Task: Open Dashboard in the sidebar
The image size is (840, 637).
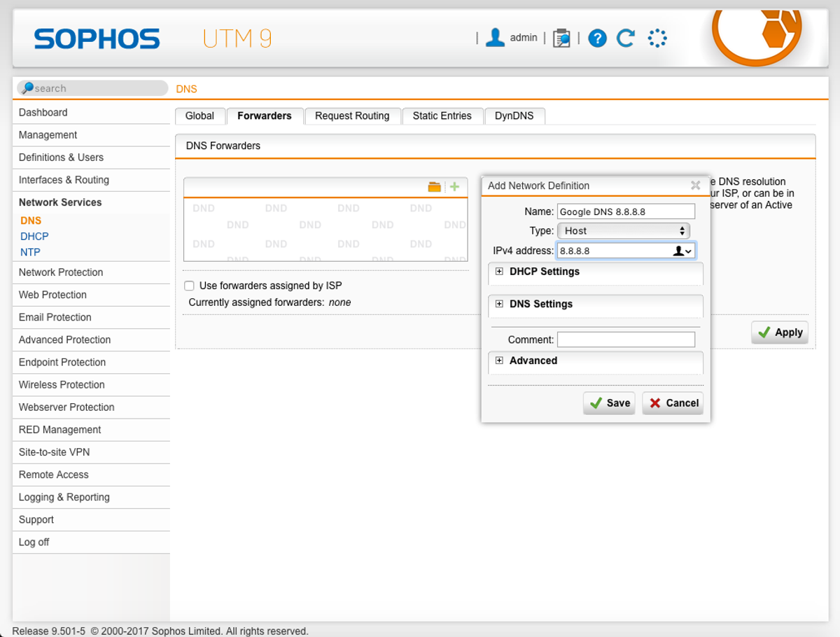Action: (91, 113)
